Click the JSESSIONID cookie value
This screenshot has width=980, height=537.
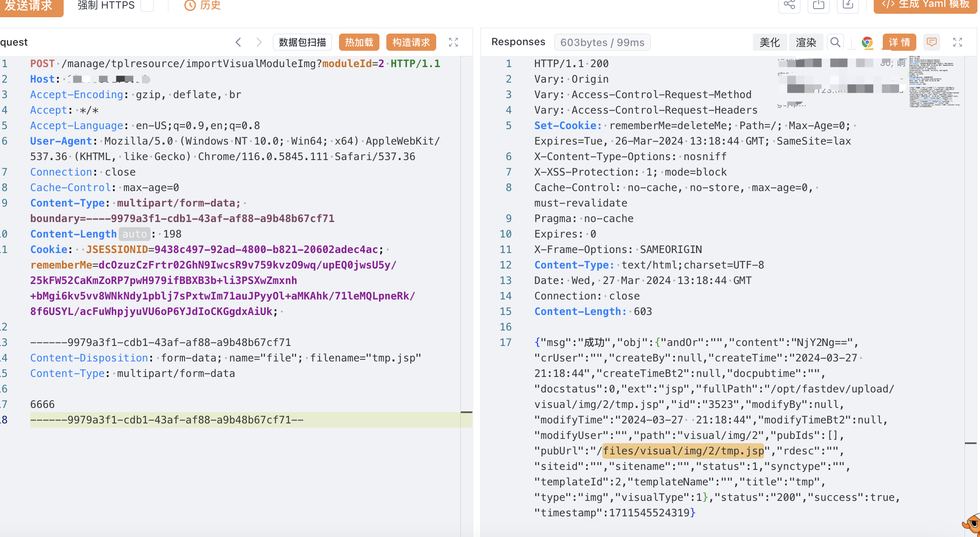266,250
